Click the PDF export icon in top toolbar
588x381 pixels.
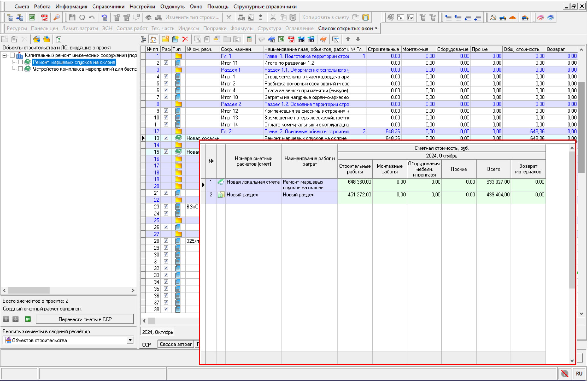pyautogui.click(x=44, y=17)
